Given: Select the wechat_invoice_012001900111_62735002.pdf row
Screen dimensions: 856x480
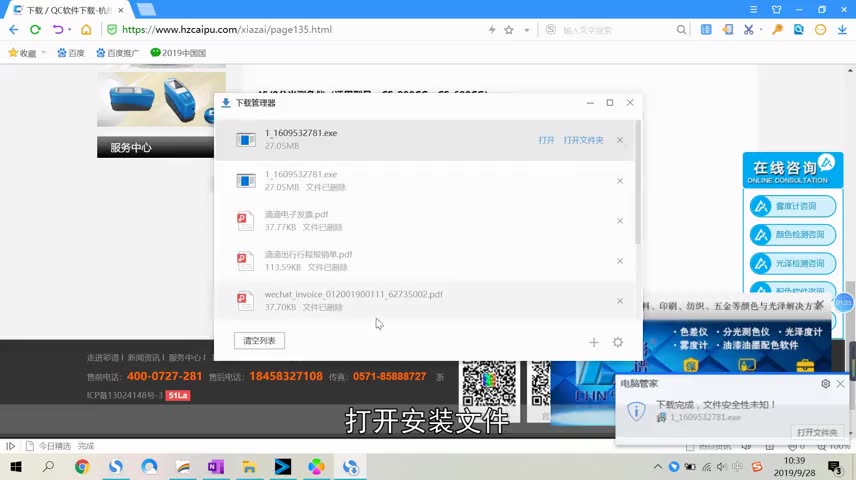Looking at the screenshot, I should pyautogui.click(x=425, y=301).
